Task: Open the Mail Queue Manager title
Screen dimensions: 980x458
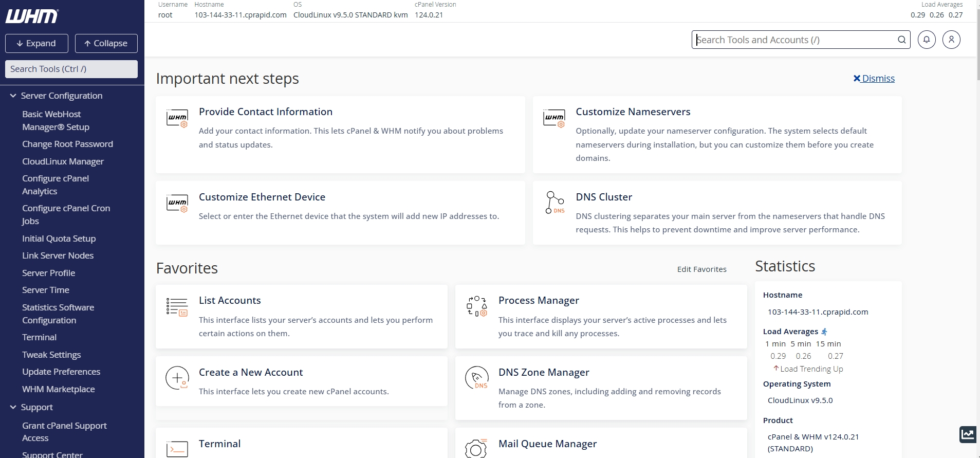Action: 547,444
